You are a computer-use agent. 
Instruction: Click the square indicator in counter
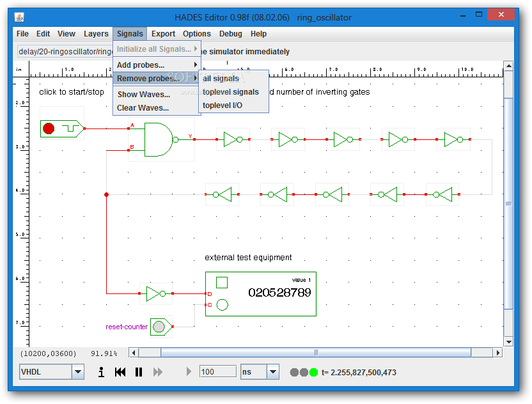222,282
